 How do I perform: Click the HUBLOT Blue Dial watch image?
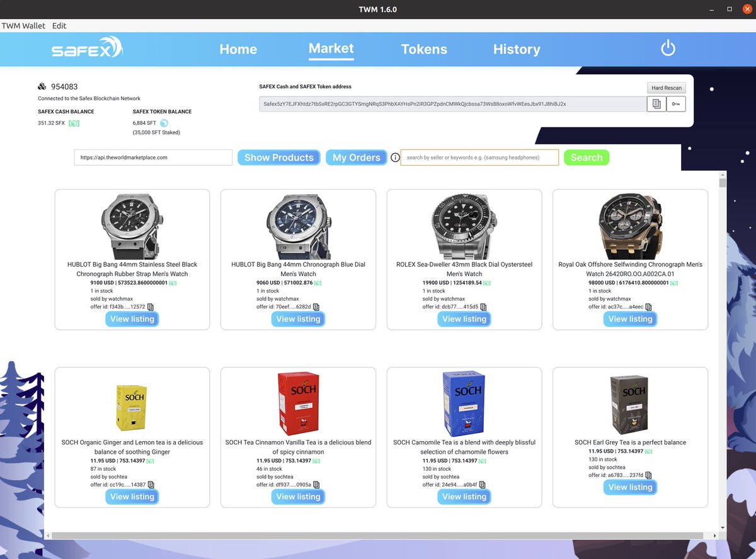click(298, 226)
